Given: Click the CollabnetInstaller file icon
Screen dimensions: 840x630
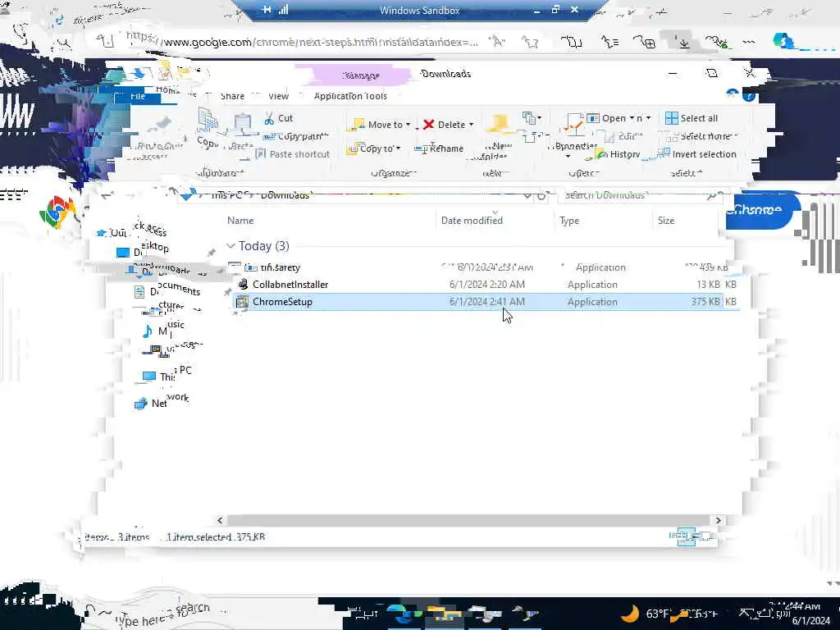Looking at the screenshot, I should (243, 285).
